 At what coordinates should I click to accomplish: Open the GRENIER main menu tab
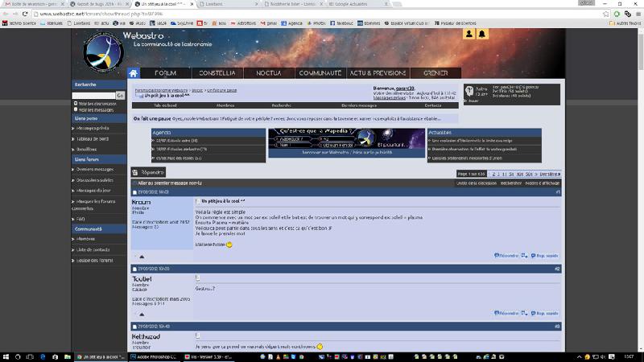[x=436, y=73]
